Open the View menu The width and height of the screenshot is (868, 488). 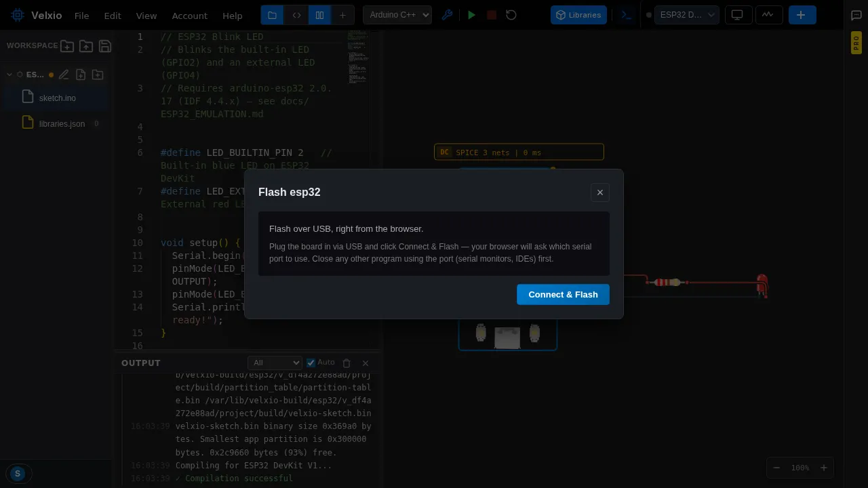[x=146, y=15]
